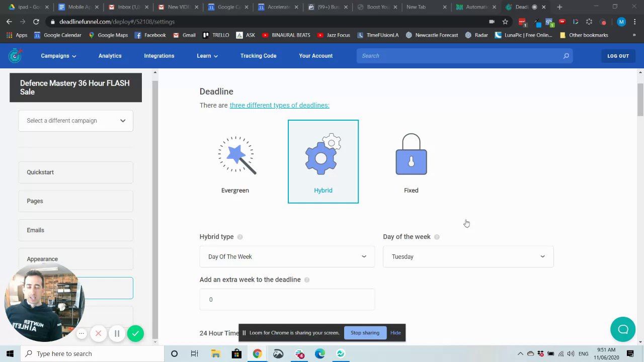Open the Quickstart section
Image resolution: width=644 pixels, height=362 pixels.
point(76,172)
